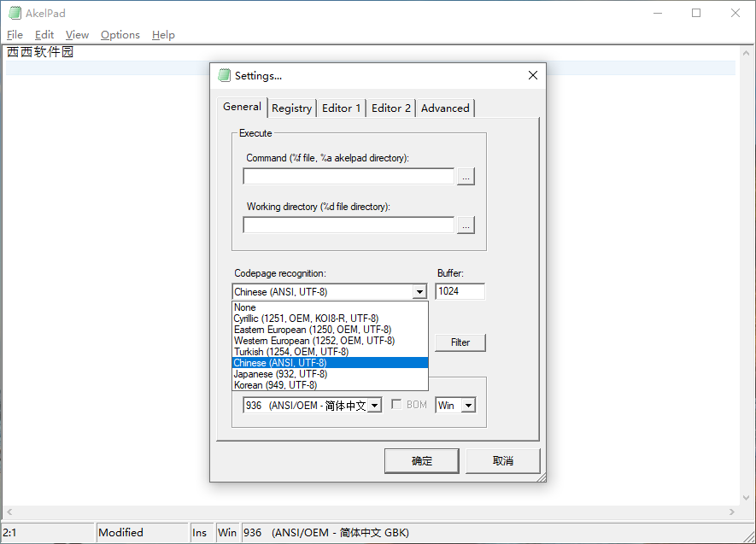Image resolution: width=756 pixels, height=544 pixels.
Task: Switch to the Advanced tab
Action: (x=445, y=108)
